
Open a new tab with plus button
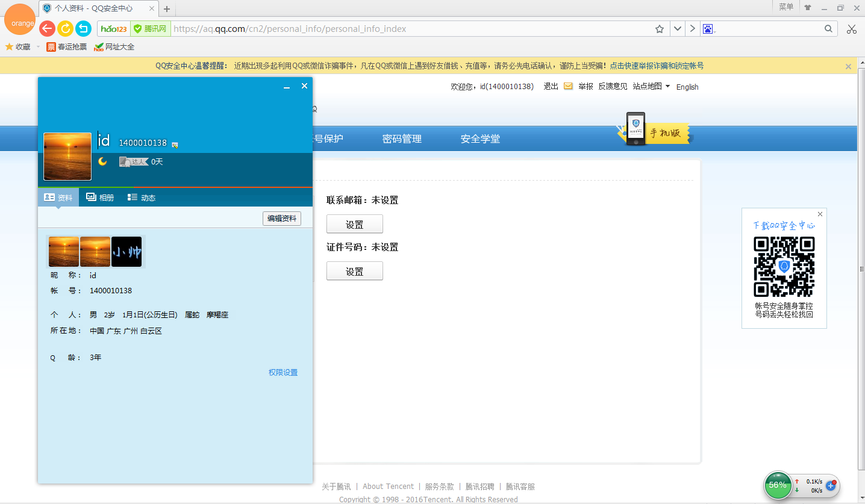[167, 9]
